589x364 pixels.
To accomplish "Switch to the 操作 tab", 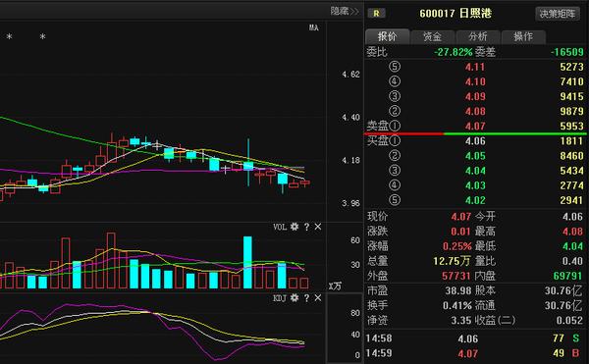I will (523, 36).
